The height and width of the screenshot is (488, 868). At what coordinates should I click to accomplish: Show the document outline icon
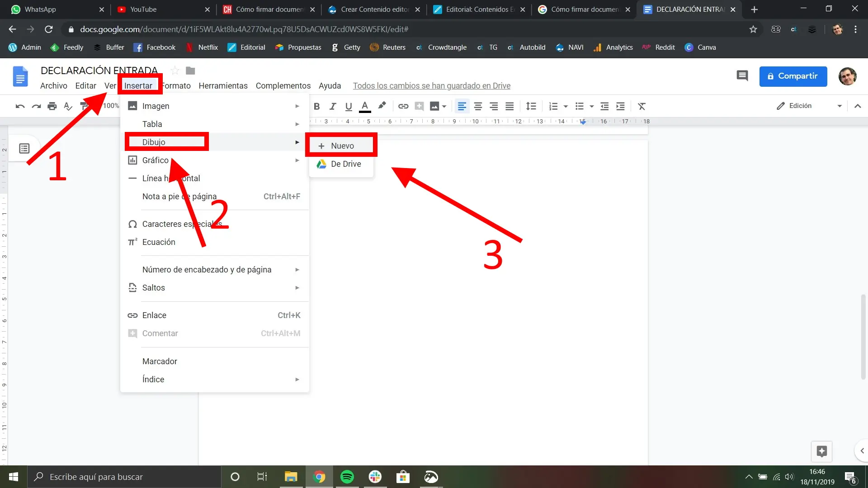pos(24,148)
